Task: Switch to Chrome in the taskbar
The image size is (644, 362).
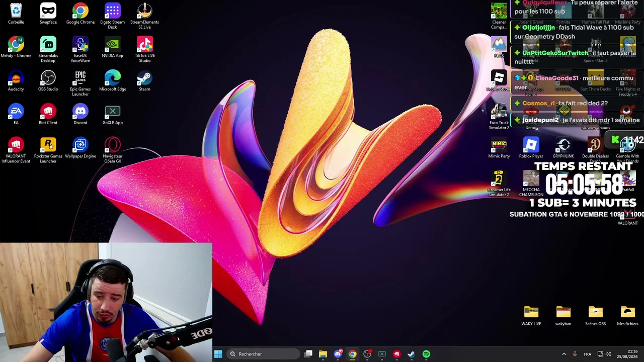Action: 352,354
